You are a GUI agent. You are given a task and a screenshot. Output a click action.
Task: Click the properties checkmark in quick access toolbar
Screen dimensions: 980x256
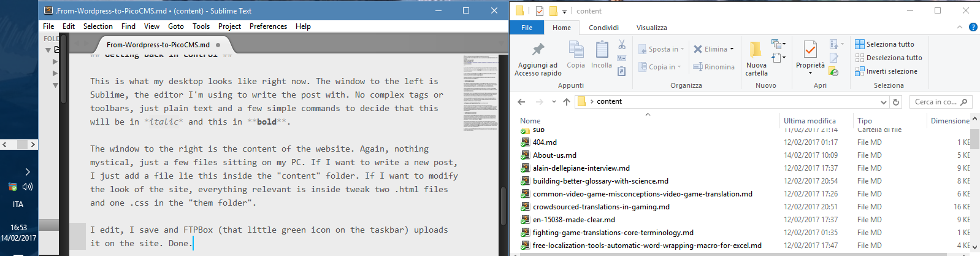tap(540, 11)
